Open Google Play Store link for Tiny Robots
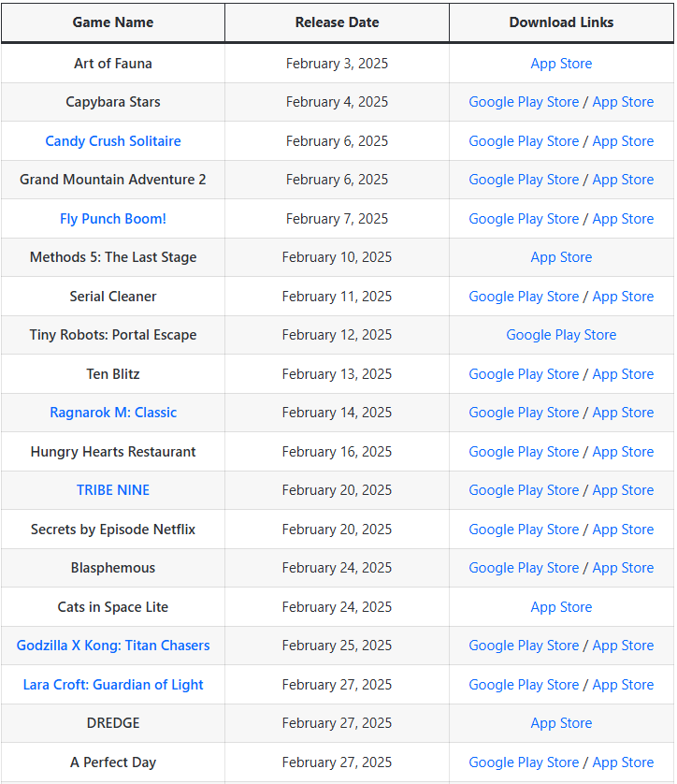 coord(561,335)
